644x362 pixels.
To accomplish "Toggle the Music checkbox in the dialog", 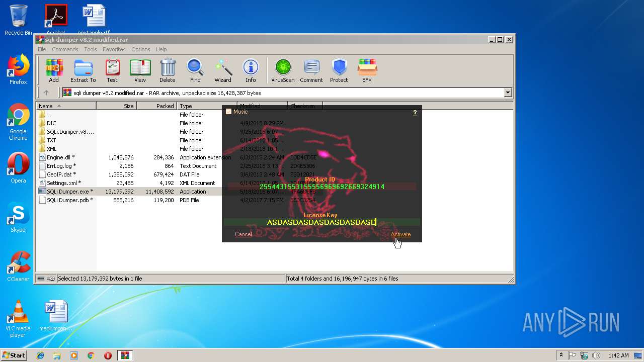I will click(x=228, y=112).
